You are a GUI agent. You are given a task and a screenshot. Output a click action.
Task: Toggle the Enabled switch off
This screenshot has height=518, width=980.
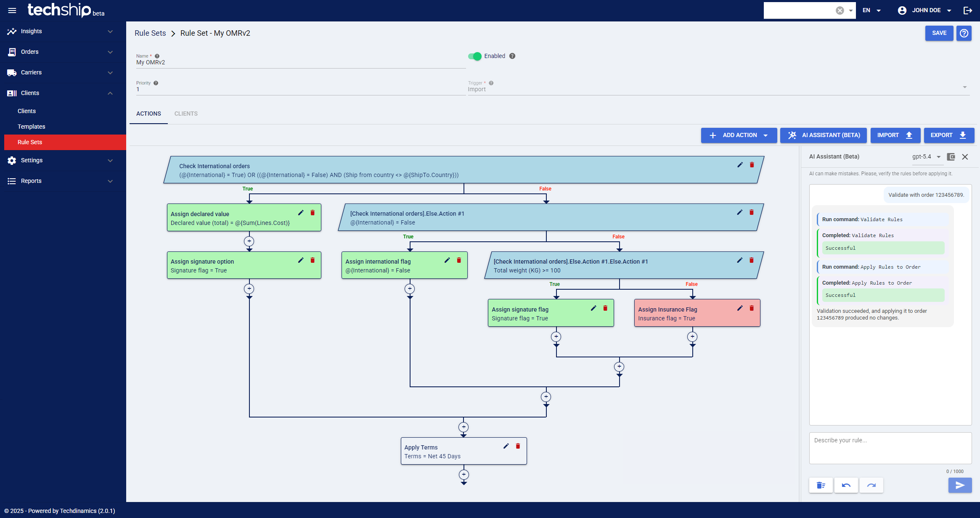click(x=475, y=56)
